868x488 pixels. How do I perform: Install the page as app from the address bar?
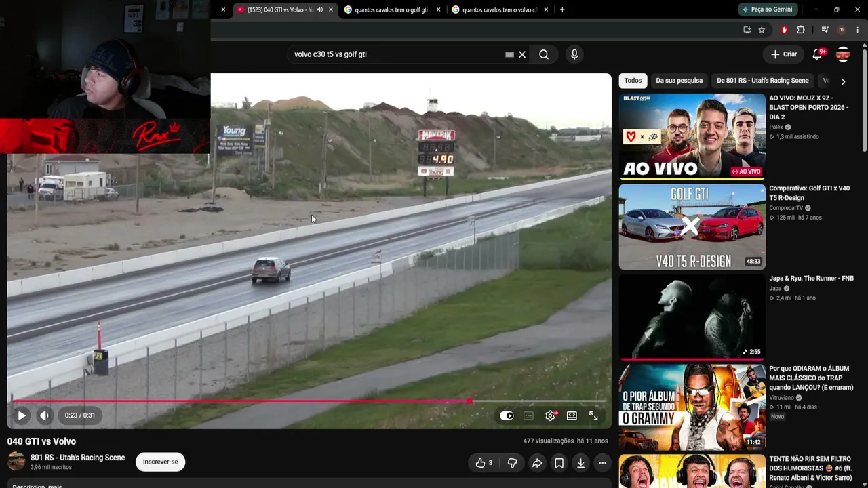[x=747, y=30]
